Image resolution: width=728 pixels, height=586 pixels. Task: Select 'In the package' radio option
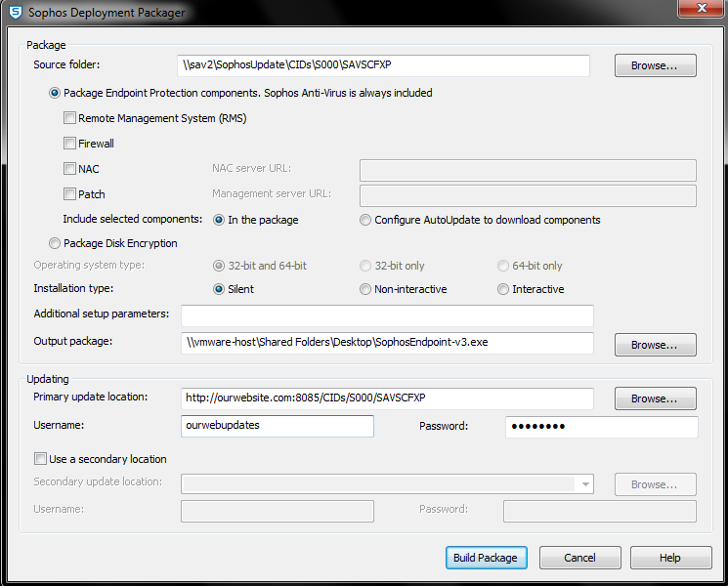click(219, 220)
